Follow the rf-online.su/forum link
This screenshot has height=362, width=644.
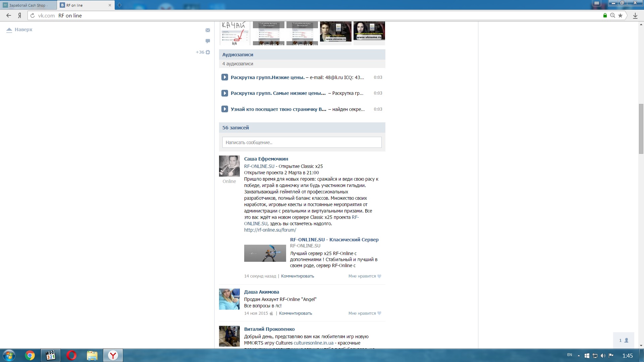pyautogui.click(x=270, y=230)
